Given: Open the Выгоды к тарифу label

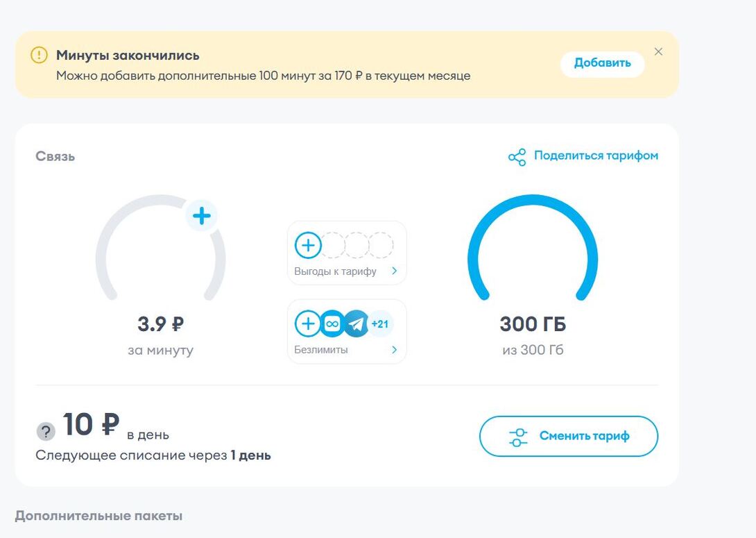Looking at the screenshot, I should pyautogui.click(x=335, y=271).
